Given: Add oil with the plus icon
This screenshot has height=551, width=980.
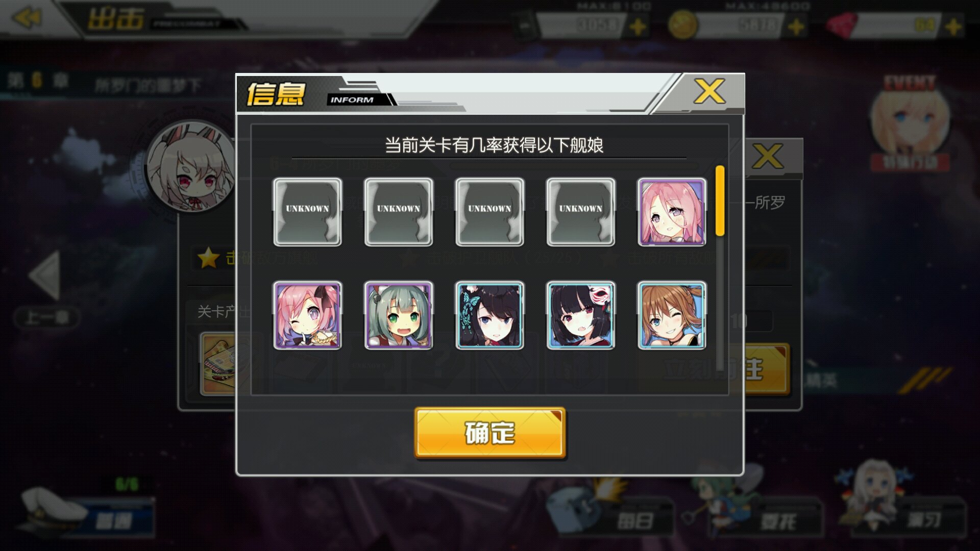Looking at the screenshot, I should pyautogui.click(x=638, y=27).
